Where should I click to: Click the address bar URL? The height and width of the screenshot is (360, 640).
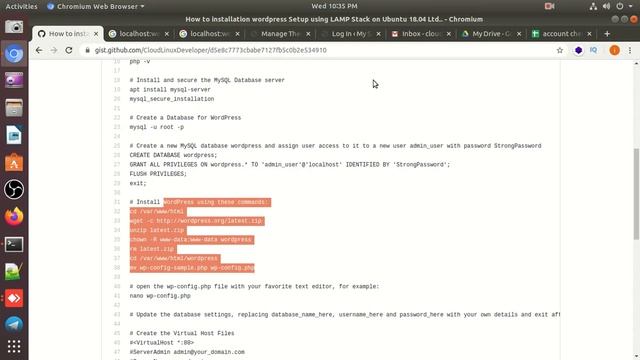[211, 50]
